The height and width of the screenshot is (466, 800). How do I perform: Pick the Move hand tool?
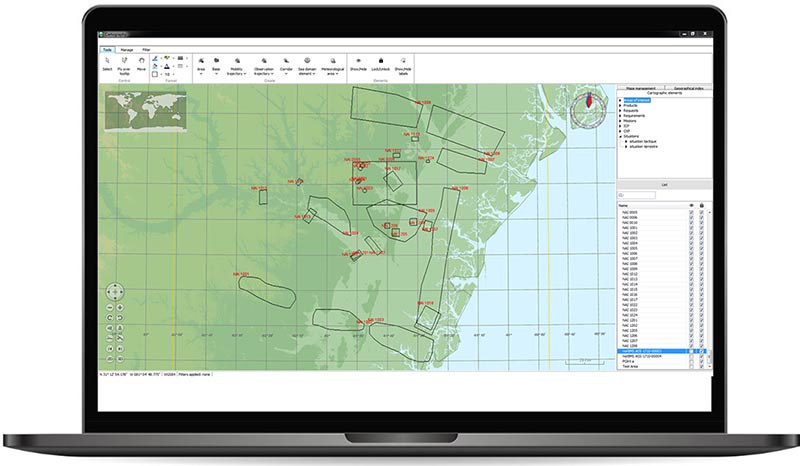point(142,61)
